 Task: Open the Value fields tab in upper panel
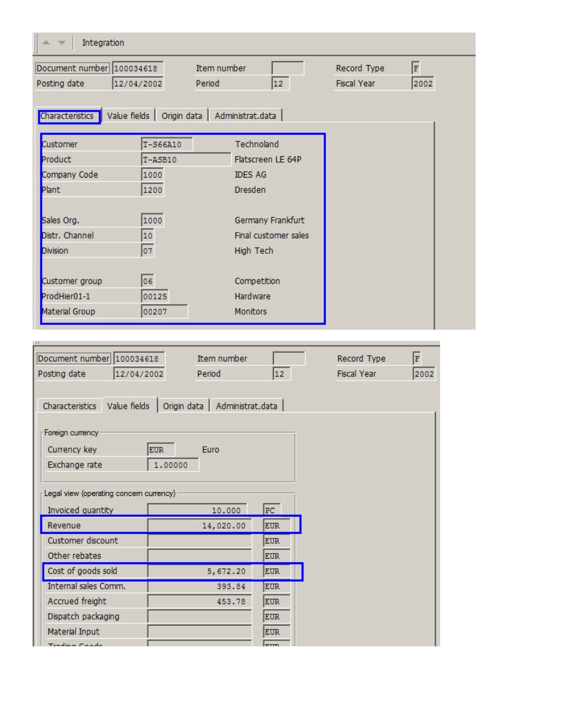tap(128, 116)
